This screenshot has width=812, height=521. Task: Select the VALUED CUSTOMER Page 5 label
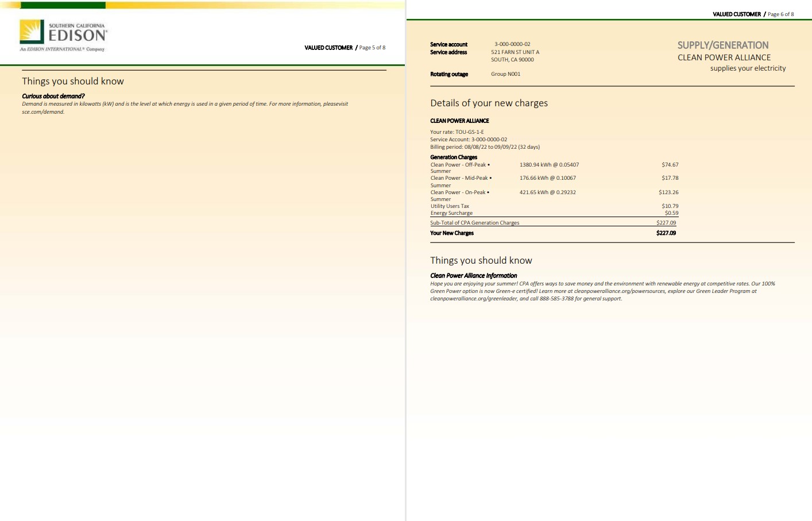(343, 48)
